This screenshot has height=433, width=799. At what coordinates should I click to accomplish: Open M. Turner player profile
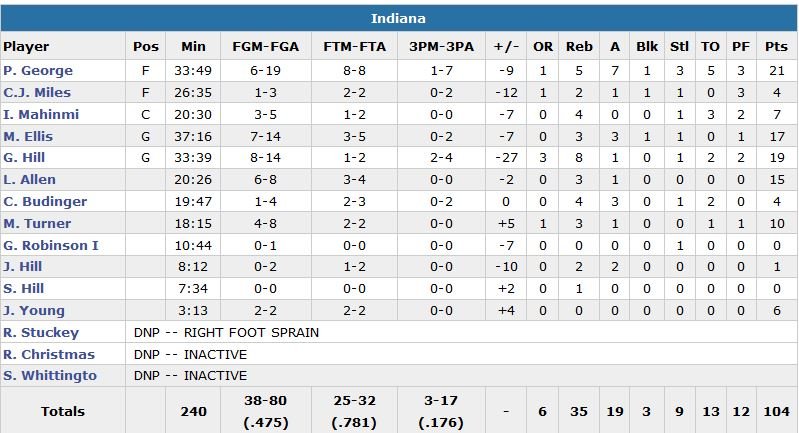(x=37, y=224)
